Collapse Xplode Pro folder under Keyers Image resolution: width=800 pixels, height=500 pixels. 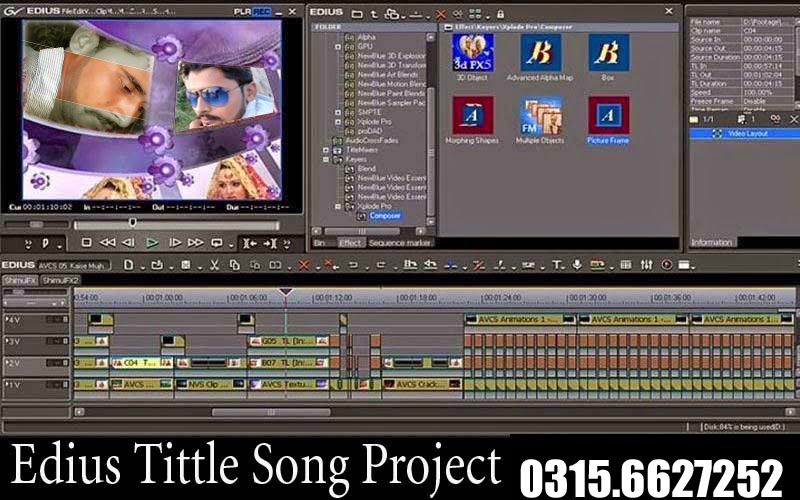pyautogui.click(x=338, y=207)
